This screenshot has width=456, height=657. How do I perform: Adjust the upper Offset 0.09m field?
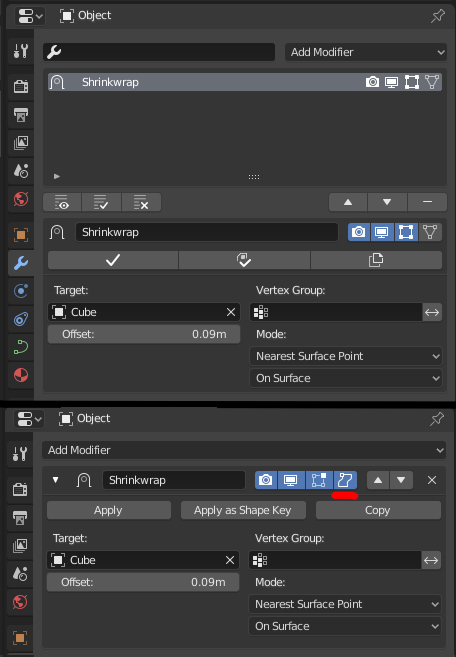[x=144, y=334]
